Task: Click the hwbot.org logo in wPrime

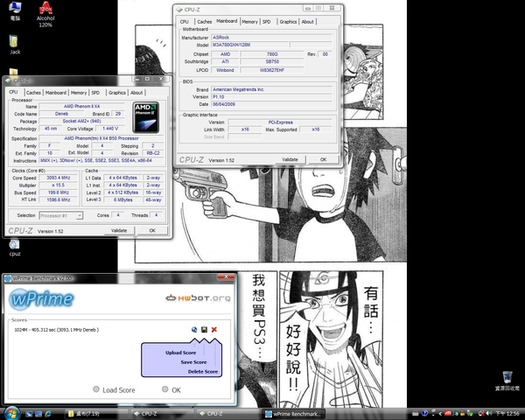Action: pyautogui.click(x=199, y=297)
